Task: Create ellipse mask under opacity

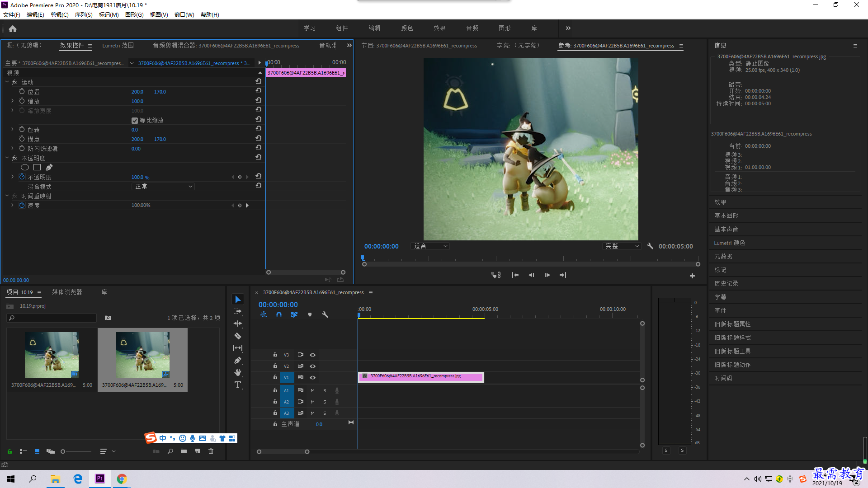Action: (x=25, y=167)
